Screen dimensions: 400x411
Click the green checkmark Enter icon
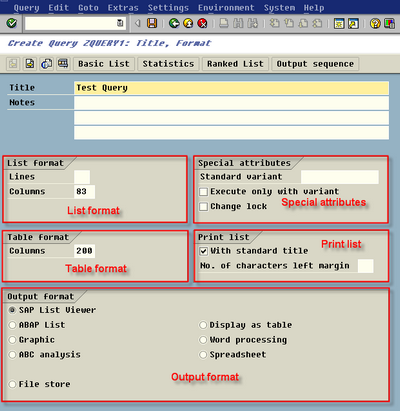click(x=12, y=23)
